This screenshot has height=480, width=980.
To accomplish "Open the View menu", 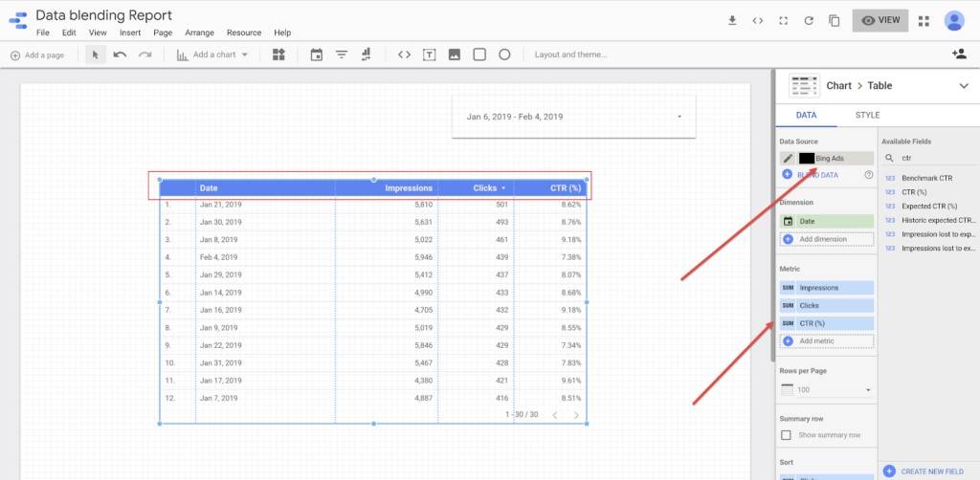I will 98,33.
